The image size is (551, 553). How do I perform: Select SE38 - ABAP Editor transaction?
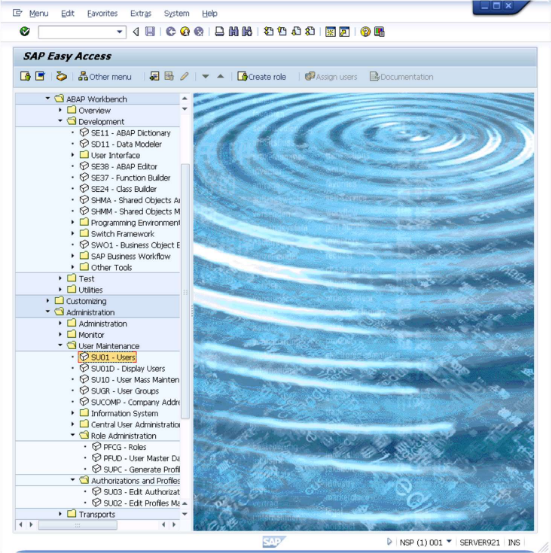tap(119, 166)
